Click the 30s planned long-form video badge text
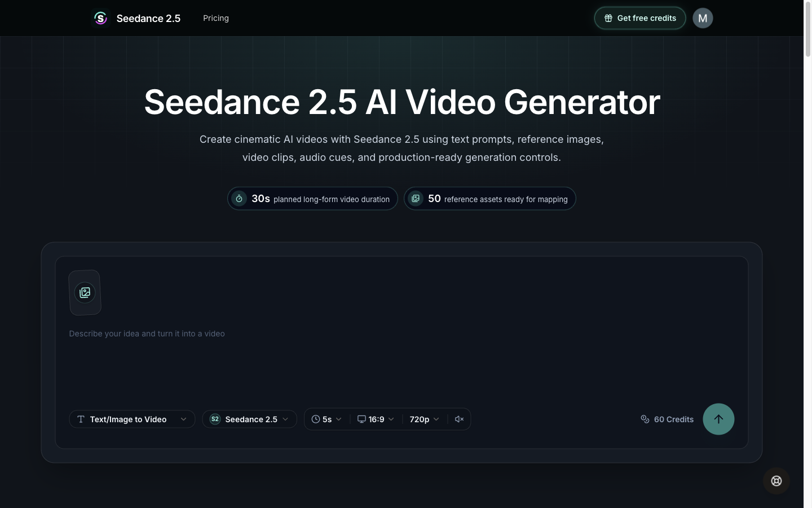 [x=320, y=199]
